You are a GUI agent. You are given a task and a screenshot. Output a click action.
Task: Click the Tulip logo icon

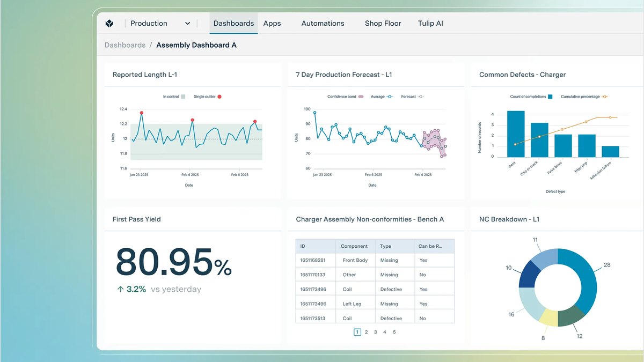(109, 24)
